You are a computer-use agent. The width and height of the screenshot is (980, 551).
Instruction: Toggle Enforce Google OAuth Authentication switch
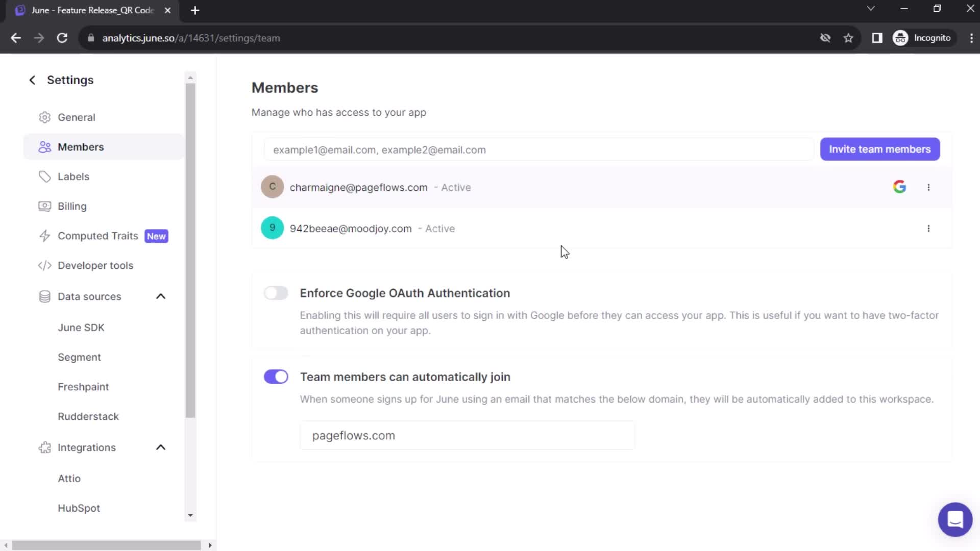coord(276,293)
